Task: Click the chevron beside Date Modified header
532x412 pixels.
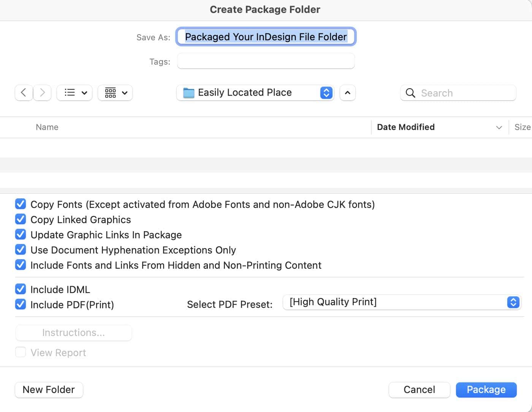Action: 499,127
